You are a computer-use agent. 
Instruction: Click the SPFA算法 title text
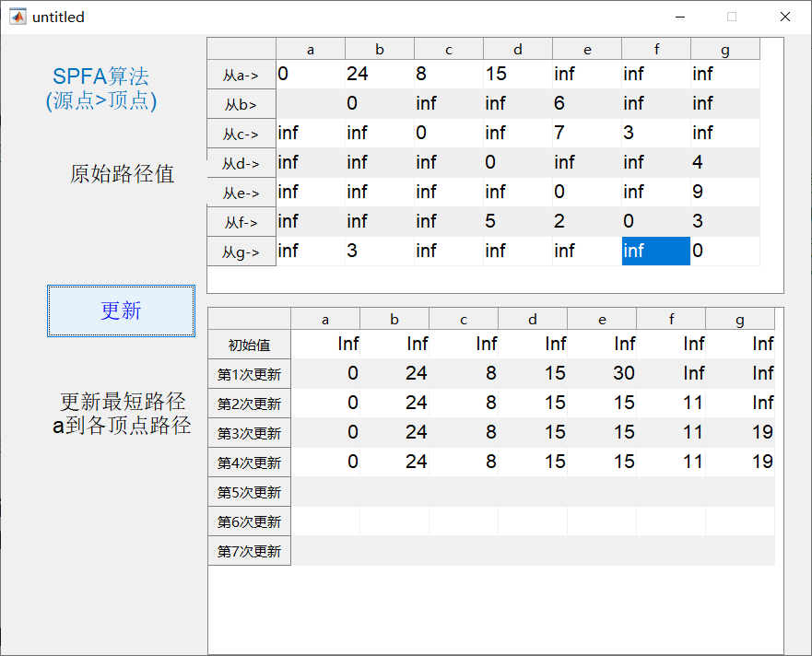tap(101, 77)
